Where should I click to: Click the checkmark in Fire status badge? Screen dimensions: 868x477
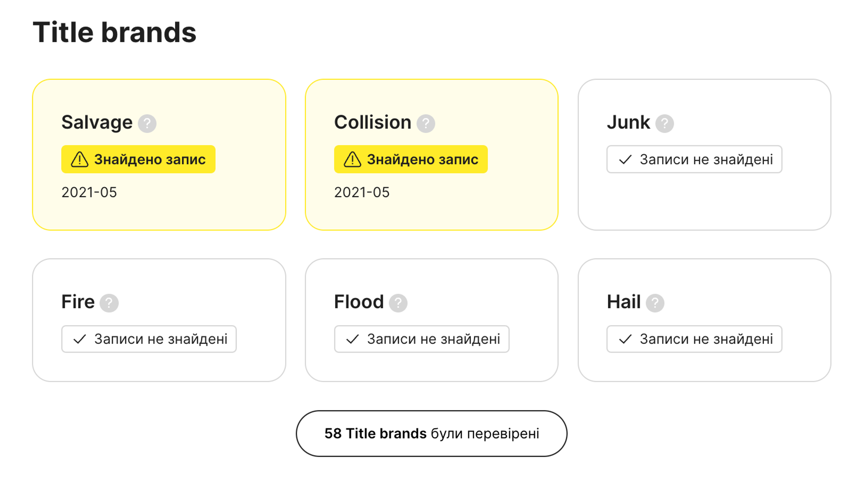[x=80, y=339]
